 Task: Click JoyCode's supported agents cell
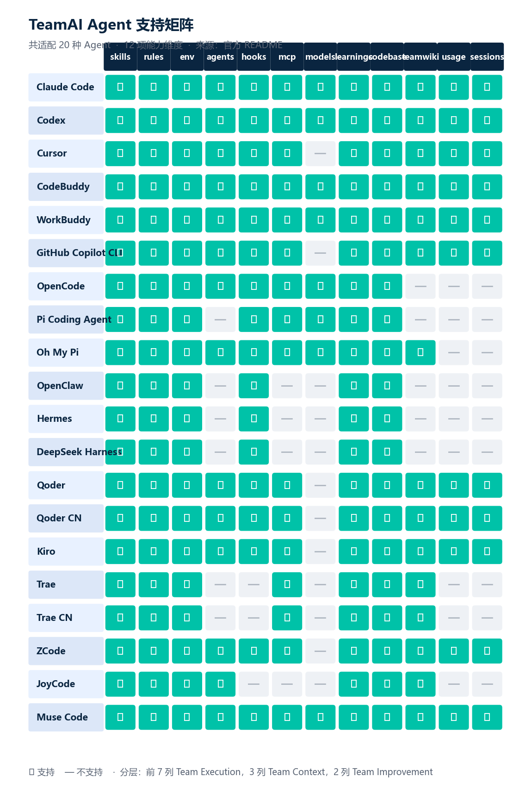[221, 684]
